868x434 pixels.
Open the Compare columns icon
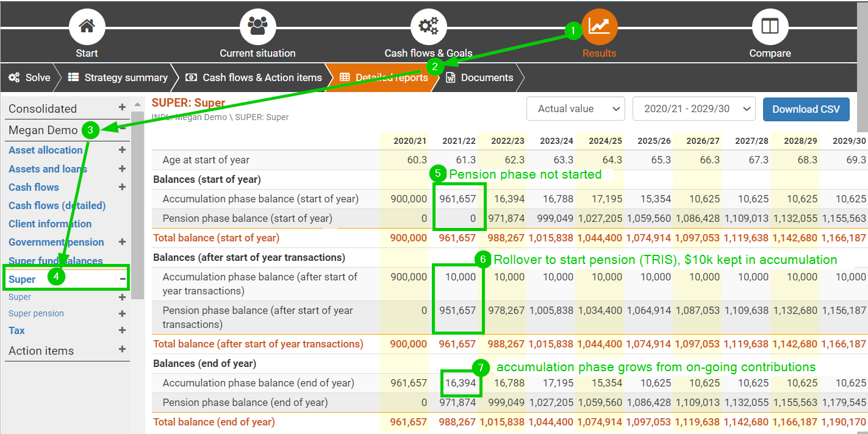pos(770,27)
